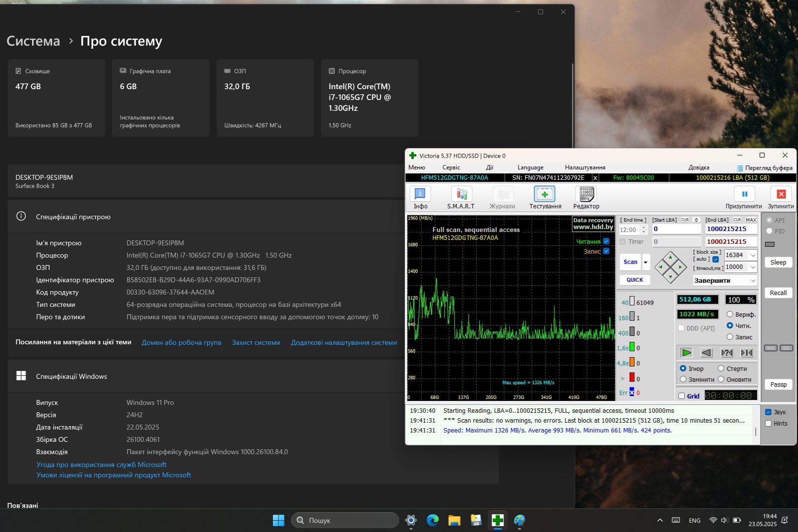Select the Замінити radio button
The width and height of the screenshot is (798, 532).
click(x=683, y=379)
